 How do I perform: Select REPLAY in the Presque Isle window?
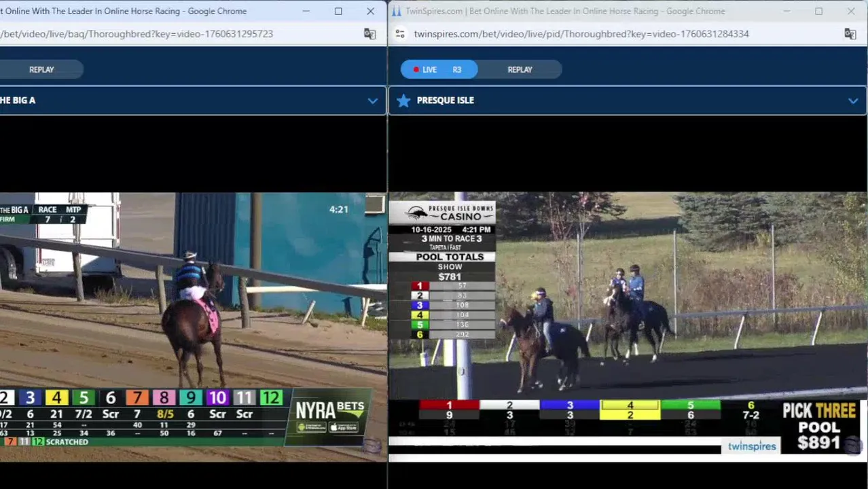pyautogui.click(x=520, y=69)
